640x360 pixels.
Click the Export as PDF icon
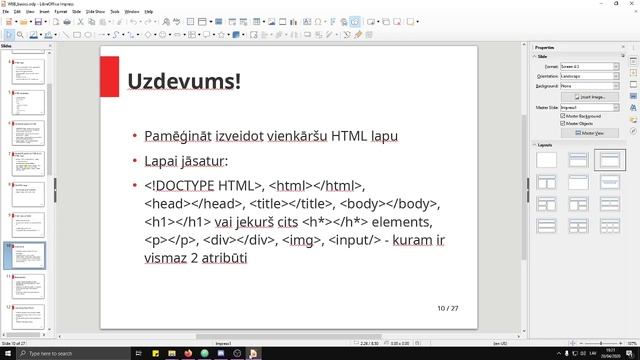point(56,22)
